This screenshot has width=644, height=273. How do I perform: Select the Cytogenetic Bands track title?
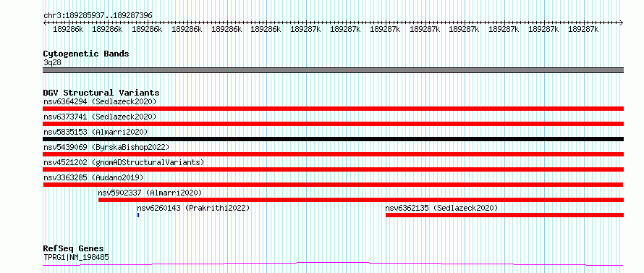click(x=86, y=54)
